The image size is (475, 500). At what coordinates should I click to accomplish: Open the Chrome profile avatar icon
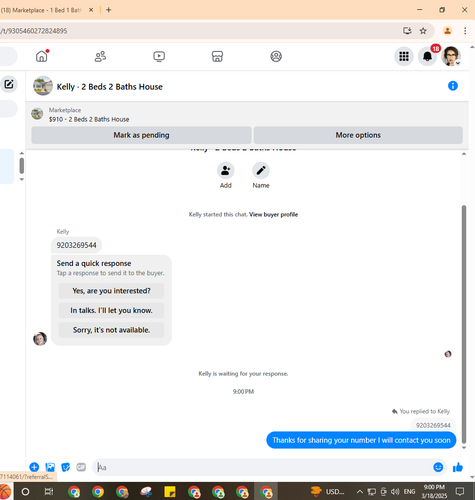coord(447,31)
